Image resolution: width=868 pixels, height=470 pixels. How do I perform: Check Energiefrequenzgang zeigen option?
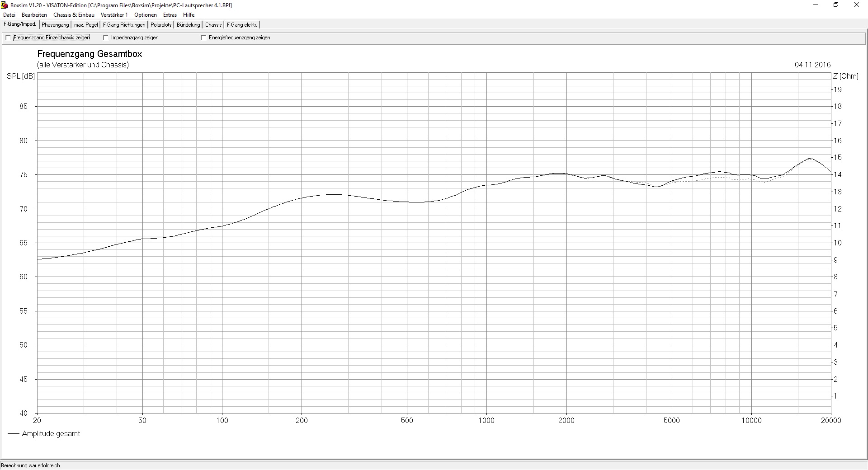click(204, 38)
